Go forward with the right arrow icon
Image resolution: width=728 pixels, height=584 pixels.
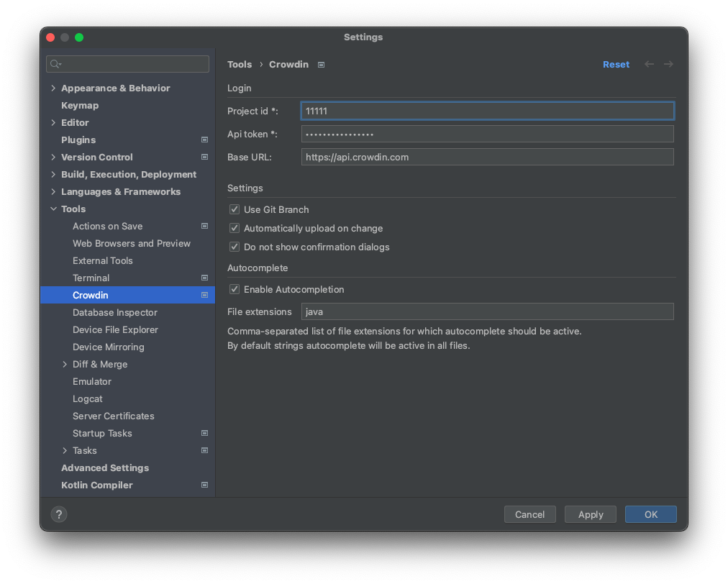[668, 64]
